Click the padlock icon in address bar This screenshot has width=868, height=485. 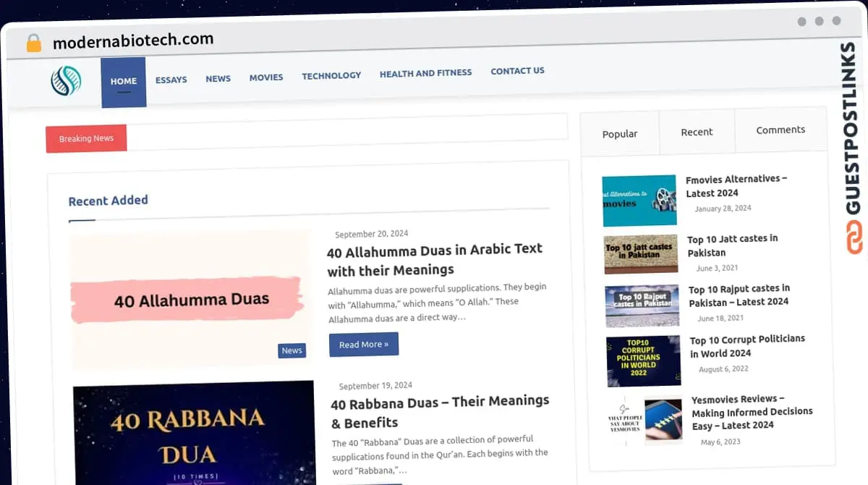(x=34, y=43)
